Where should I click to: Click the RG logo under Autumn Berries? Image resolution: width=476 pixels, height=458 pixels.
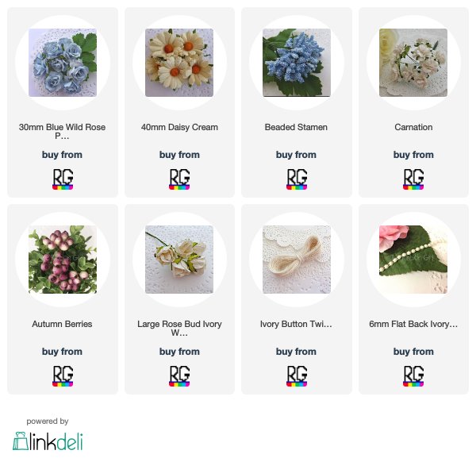click(63, 375)
